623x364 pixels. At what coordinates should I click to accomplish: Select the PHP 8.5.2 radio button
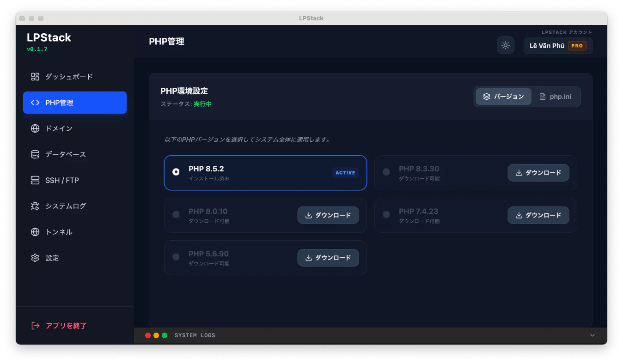tap(176, 172)
